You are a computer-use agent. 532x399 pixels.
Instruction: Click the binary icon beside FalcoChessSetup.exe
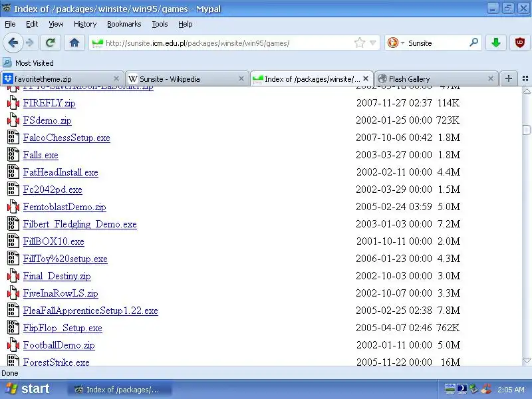click(x=13, y=137)
